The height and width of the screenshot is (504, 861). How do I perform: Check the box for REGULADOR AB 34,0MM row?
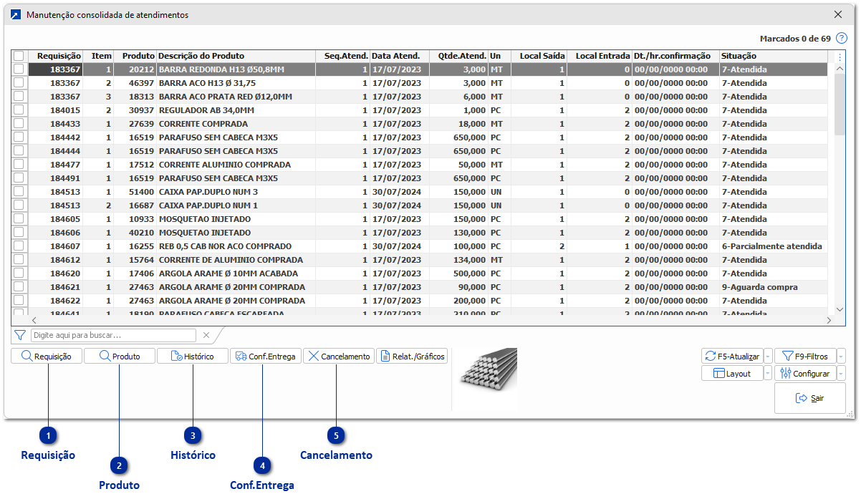19,110
